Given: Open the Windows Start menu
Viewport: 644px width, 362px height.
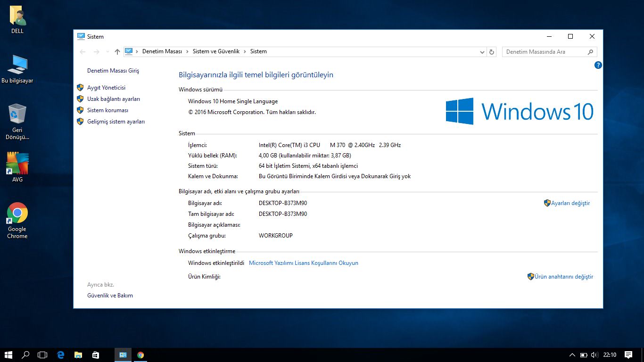Looking at the screenshot, I should [8, 355].
